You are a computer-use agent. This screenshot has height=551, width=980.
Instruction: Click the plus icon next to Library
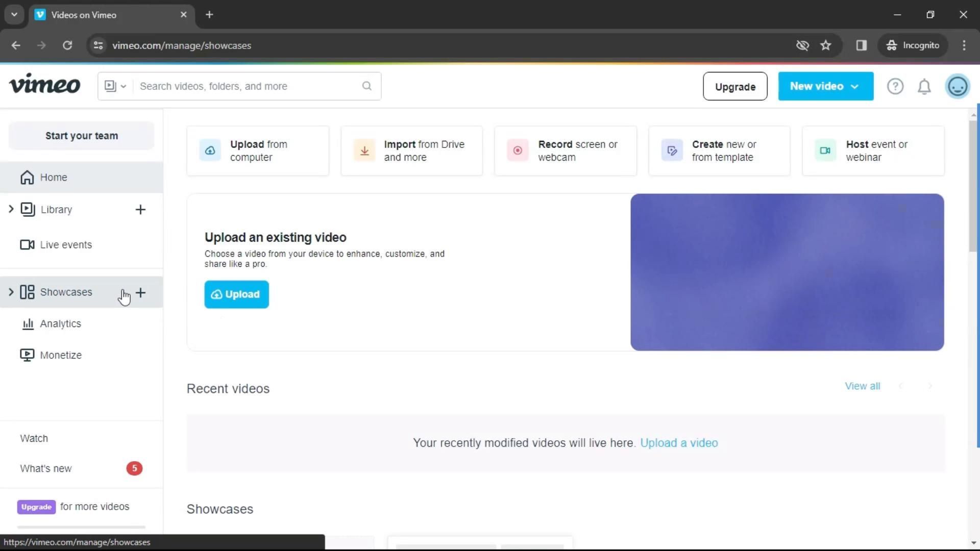(140, 210)
